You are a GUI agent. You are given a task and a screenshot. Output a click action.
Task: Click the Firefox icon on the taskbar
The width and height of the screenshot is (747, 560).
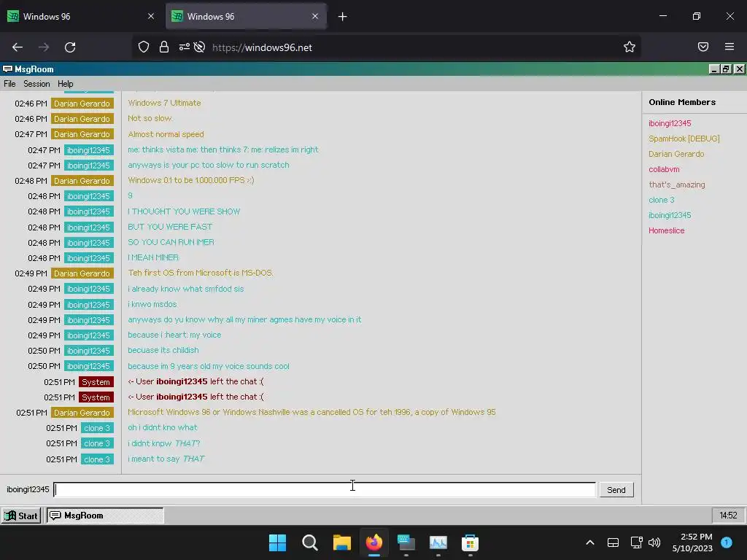click(374, 542)
